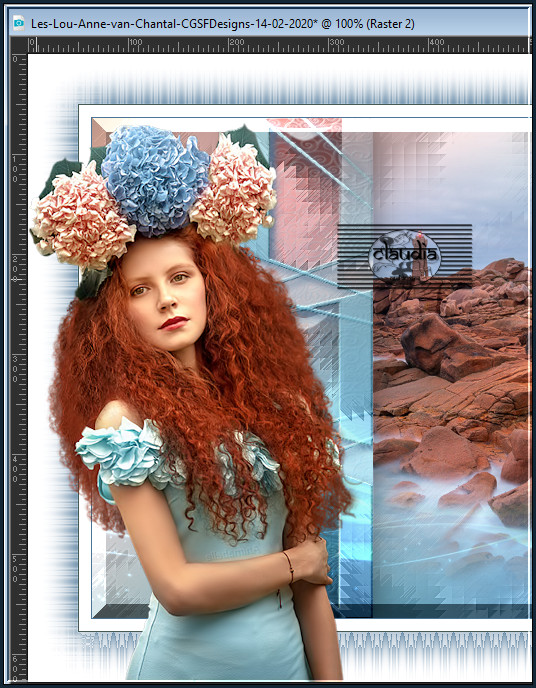Click the document camera icon in the title bar
Screen dimensions: 536x688
[18, 23]
